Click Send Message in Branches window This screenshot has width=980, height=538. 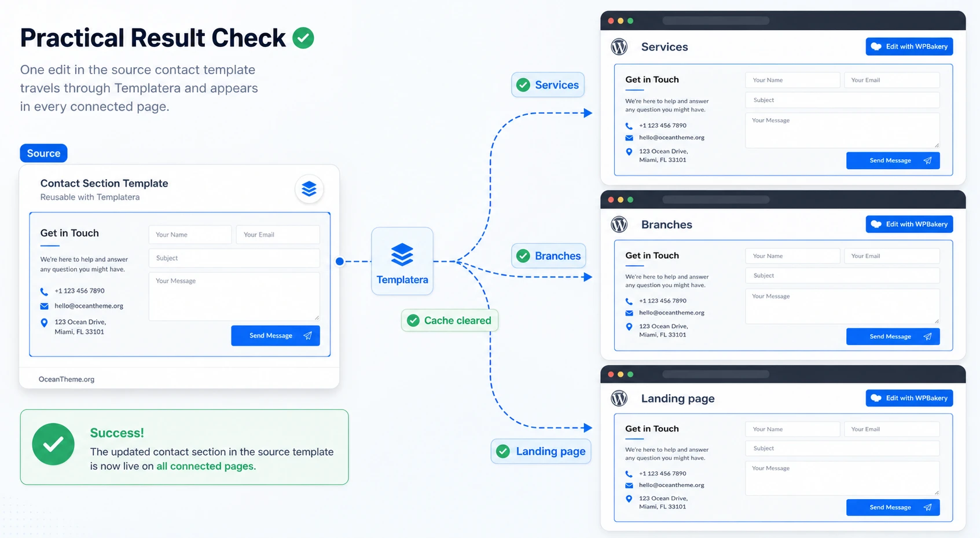point(893,336)
